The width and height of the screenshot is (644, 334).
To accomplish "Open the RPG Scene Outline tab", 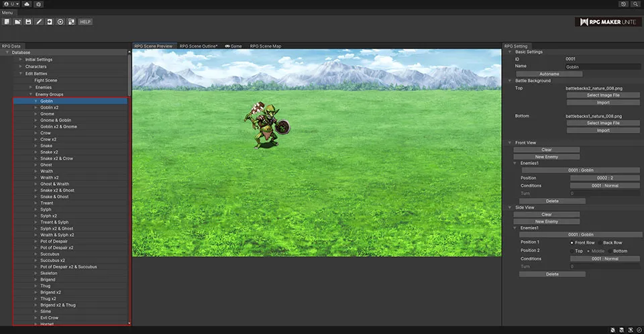I will click(198, 46).
